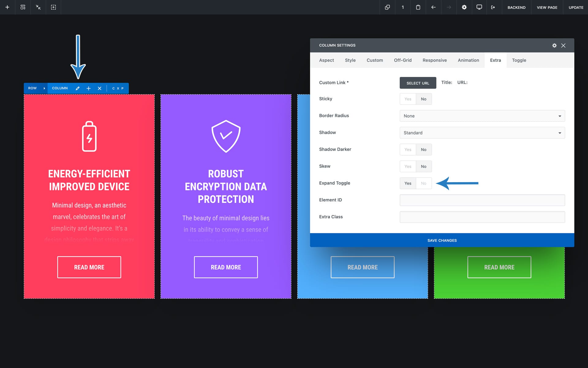Click the clipboard paste icon in top bar

[418, 7]
